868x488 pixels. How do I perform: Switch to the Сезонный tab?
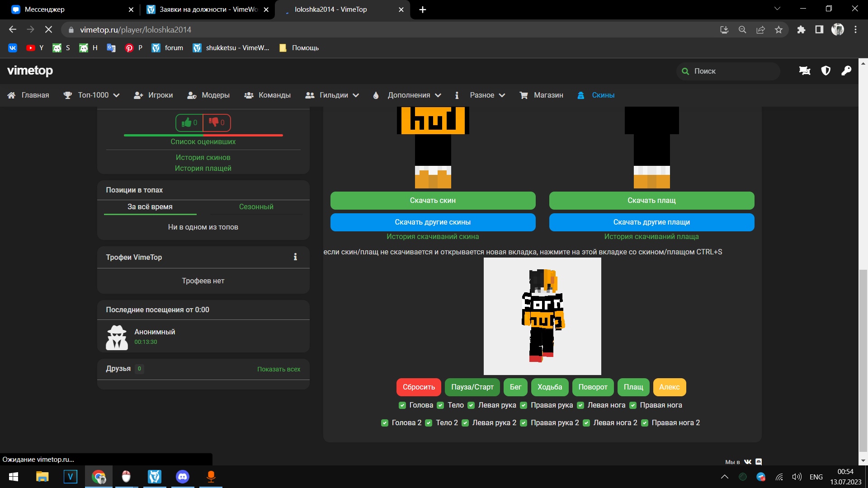pyautogui.click(x=256, y=207)
